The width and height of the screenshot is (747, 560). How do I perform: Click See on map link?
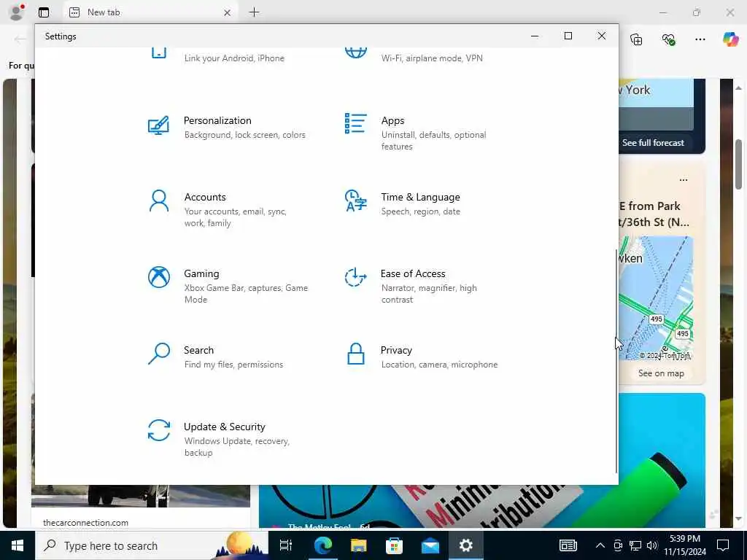(x=661, y=373)
